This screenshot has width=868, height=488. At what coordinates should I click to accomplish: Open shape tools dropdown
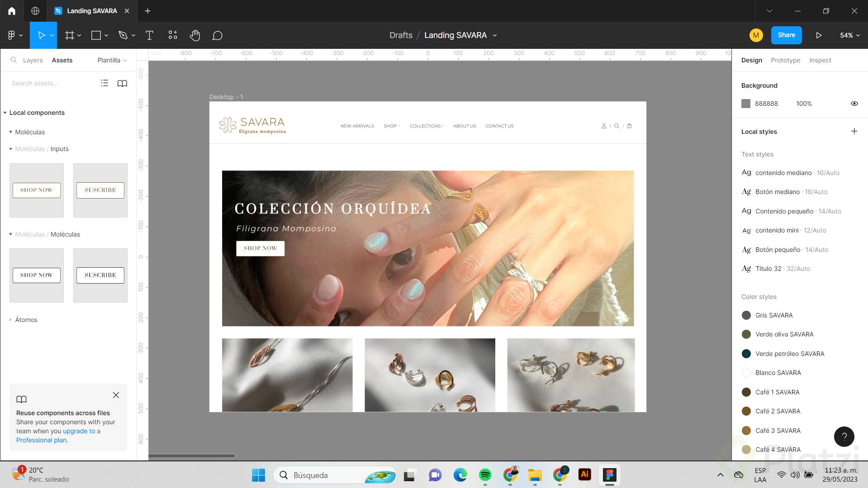[x=106, y=35]
